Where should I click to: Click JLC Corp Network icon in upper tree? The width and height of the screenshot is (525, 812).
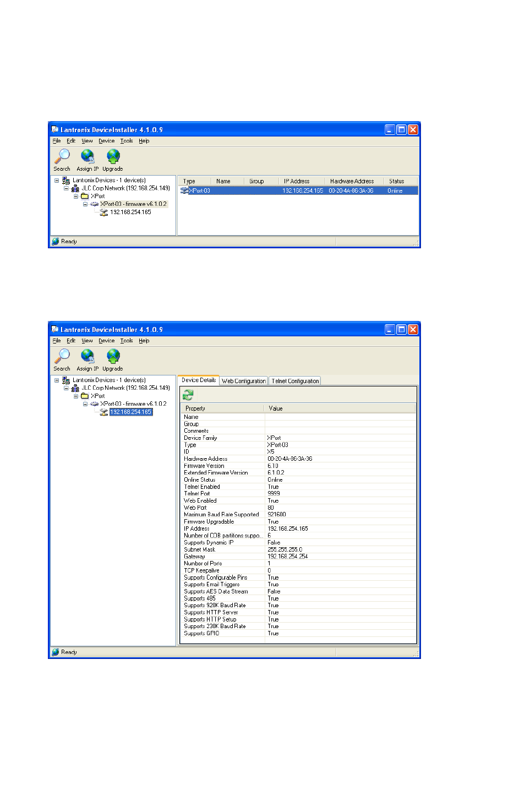click(x=75, y=188)
